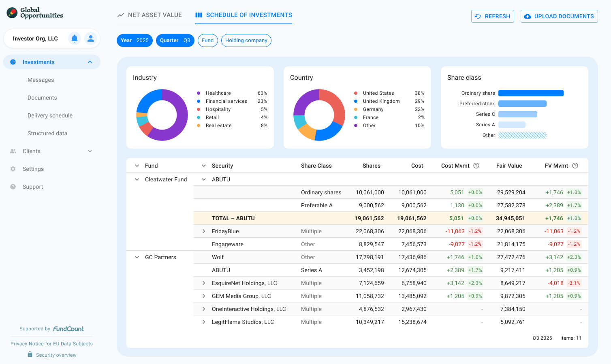Image resolution: width=611 pixels, height=364 pixels.
Task: Expand the LegitFlame Studios, LLC row
Action: [x=204, y=322]
